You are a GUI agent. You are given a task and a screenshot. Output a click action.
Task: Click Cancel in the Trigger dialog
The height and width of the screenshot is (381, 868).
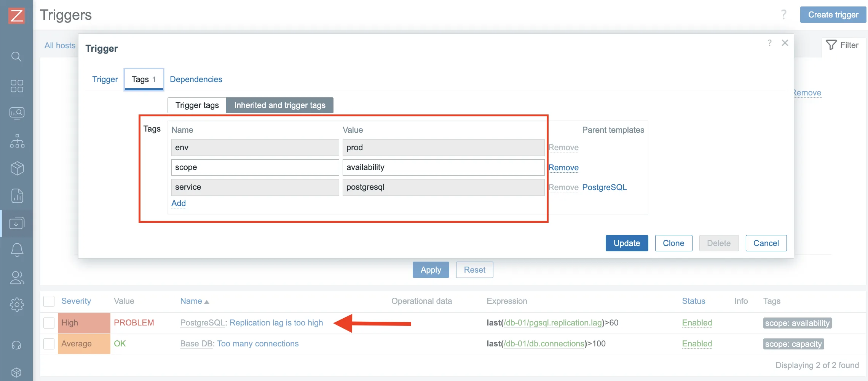pos(766,243)
